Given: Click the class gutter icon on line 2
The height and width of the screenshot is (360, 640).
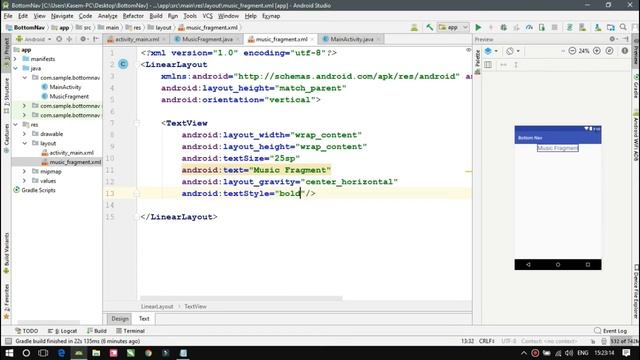Looking at the screenshot, I should [x=123, y=64].
